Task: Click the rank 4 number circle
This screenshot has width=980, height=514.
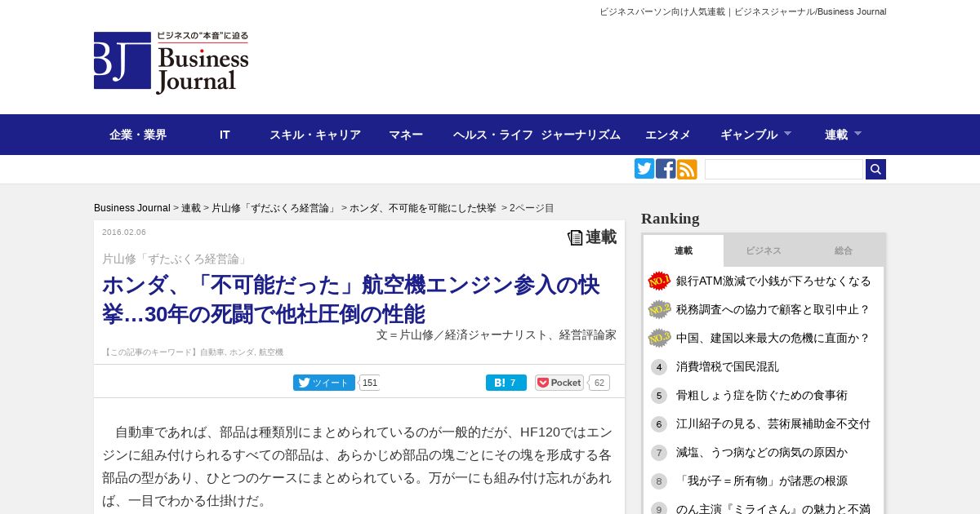Action: (x=659, y=367)
